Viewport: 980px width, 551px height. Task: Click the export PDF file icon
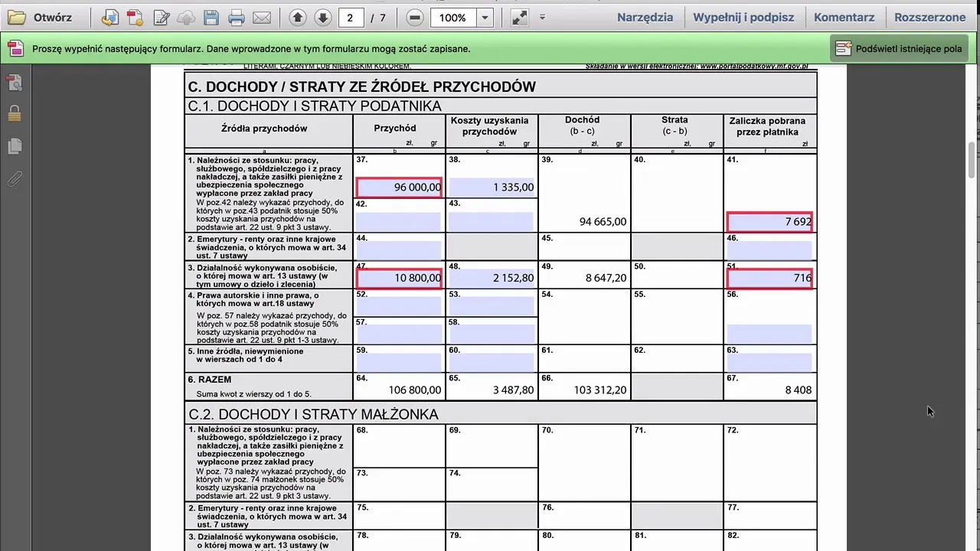click(136, 18)
